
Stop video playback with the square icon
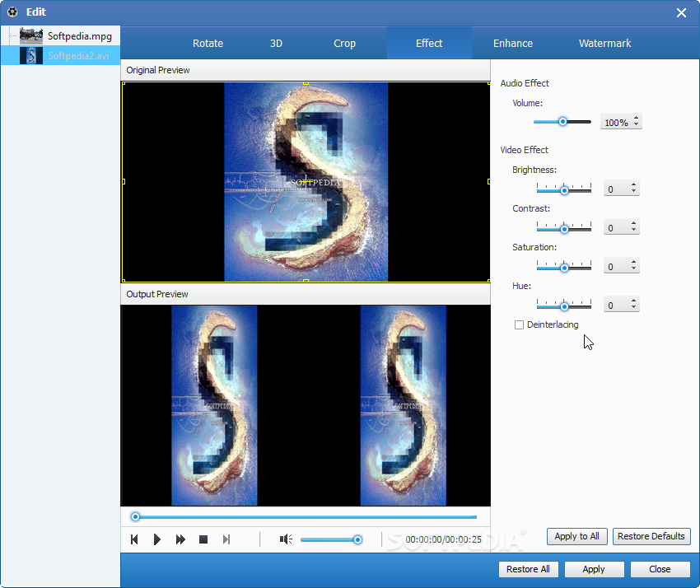click(203, 539)
